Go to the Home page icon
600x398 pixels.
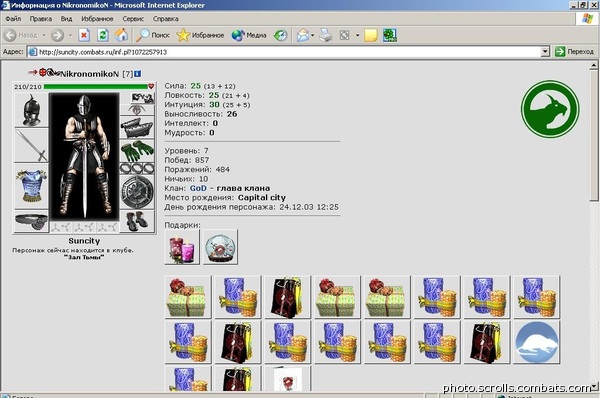[122, 35]
